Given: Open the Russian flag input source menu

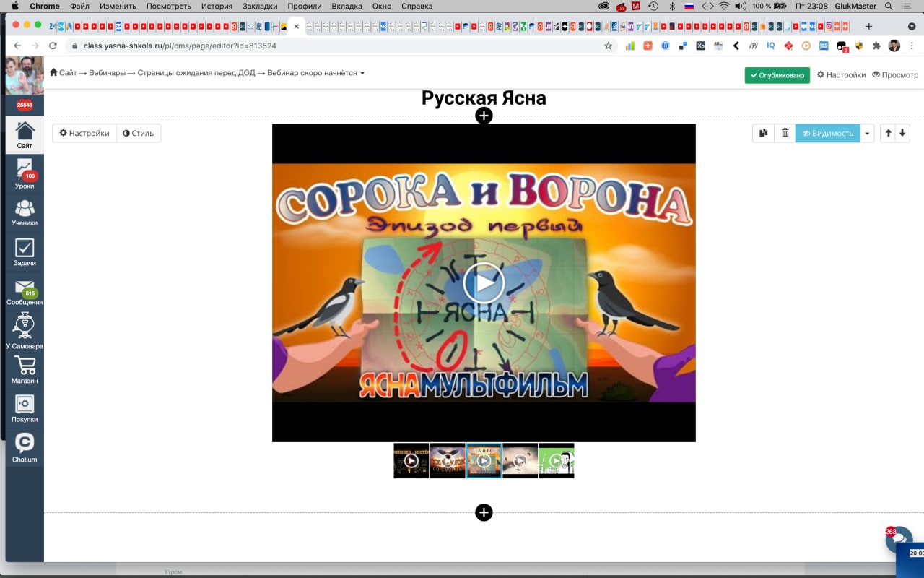Looking at the screenshot, I should (689, 6).
